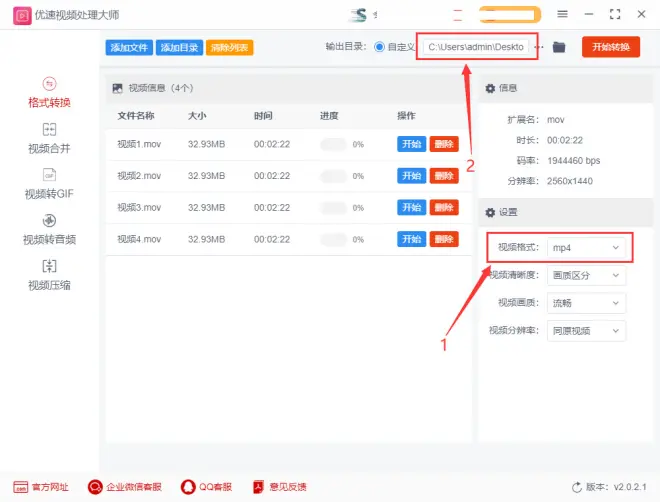Click the 文件名称 column header
This screenshot has width=660, height=502.
tap(136, 116)
